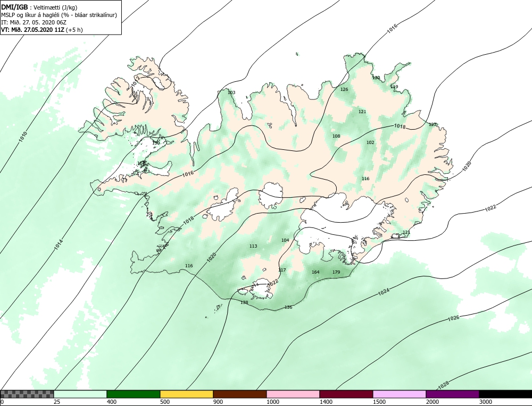
Task: Click the legend scale label 400
Action: click(111, 402)
